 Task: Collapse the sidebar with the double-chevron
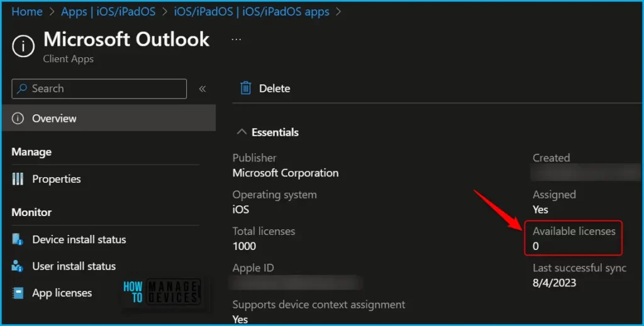[x=203, y=89]
